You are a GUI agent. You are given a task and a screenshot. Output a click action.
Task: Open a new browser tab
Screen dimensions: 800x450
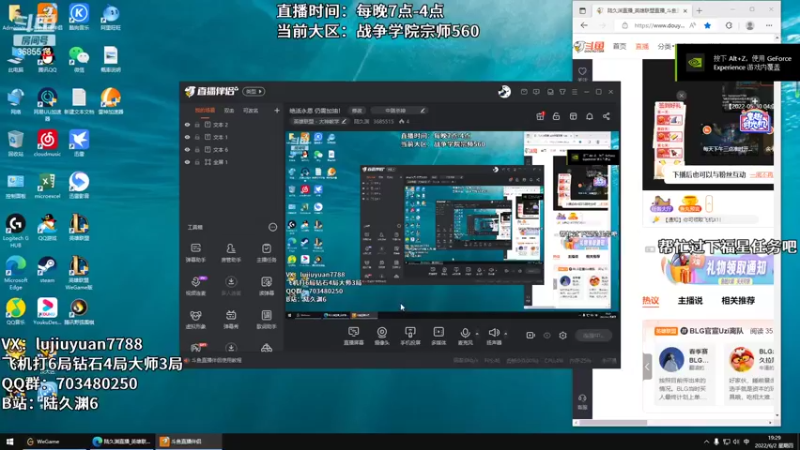pyautogui.click(x=699, y=10)
